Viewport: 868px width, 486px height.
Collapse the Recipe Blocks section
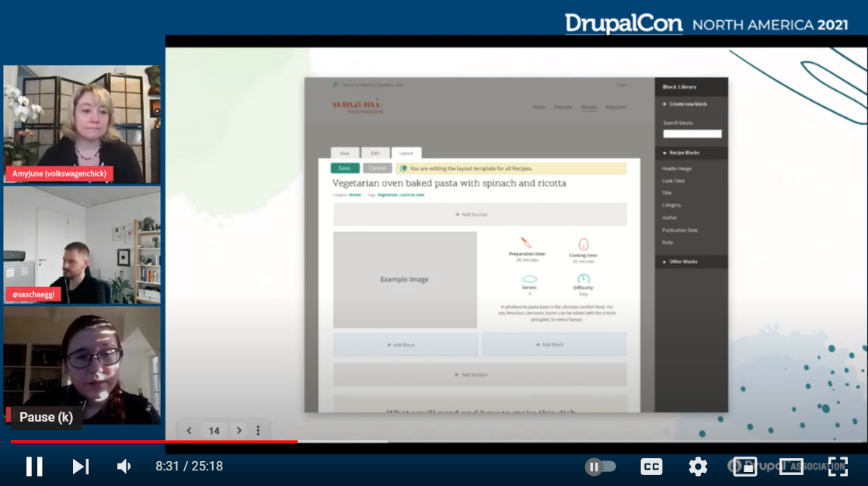pyautogui.click(x=692, y=153)
